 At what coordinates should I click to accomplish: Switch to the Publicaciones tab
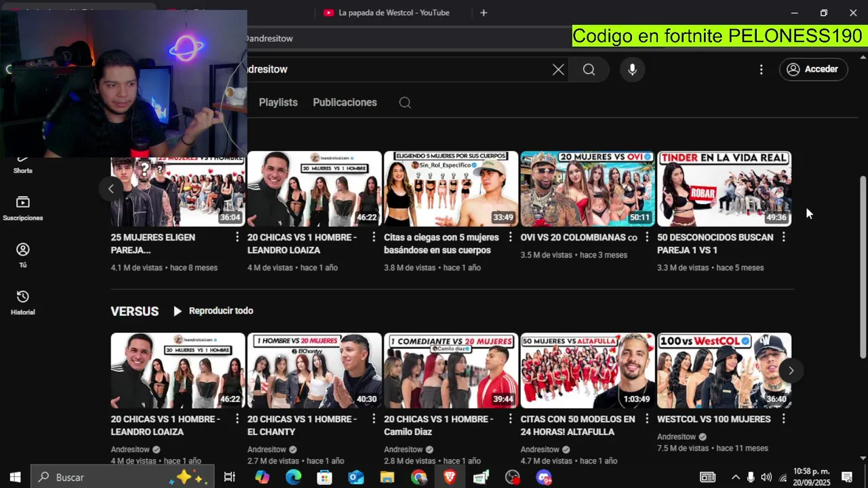click(x=344, y=102)
